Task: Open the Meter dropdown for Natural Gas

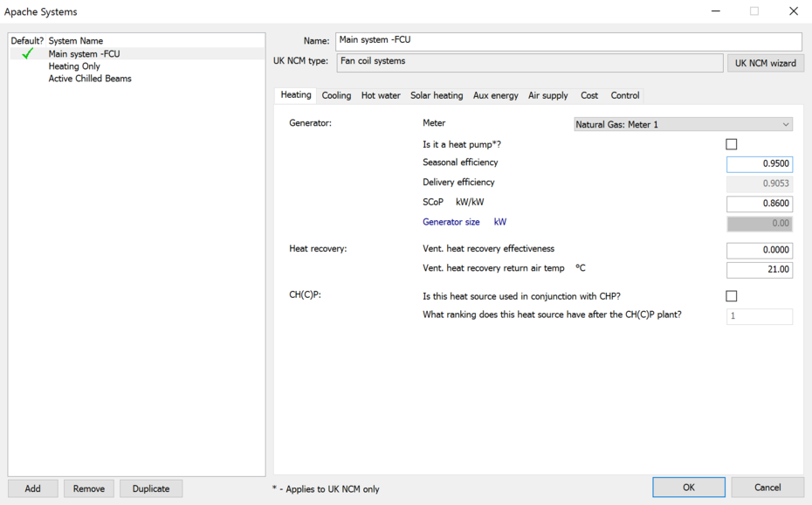Action: coord(683,125)
